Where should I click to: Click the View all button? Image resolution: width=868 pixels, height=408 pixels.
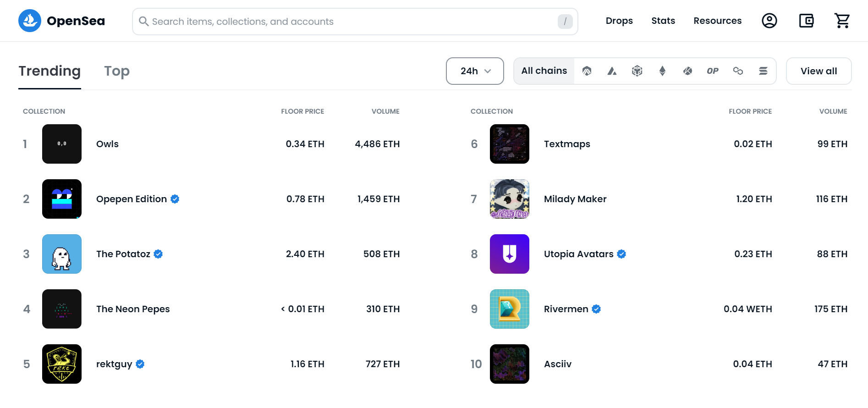819,71
